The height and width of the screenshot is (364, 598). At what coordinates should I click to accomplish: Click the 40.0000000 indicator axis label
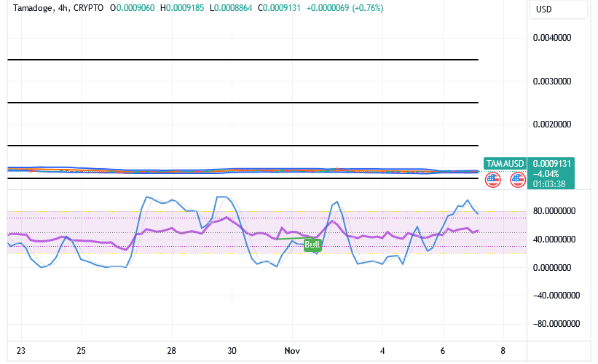pos(554,240)
